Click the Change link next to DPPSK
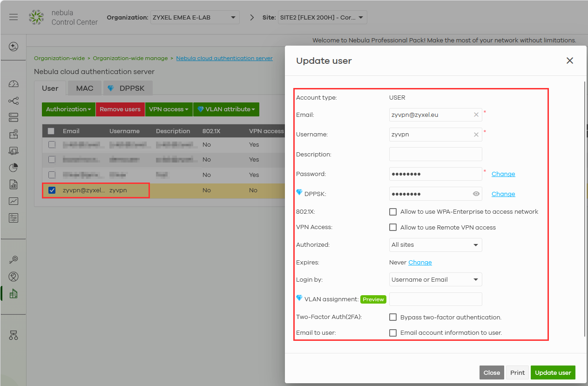The width and height of the screenshot is (588, 386). 503,194
